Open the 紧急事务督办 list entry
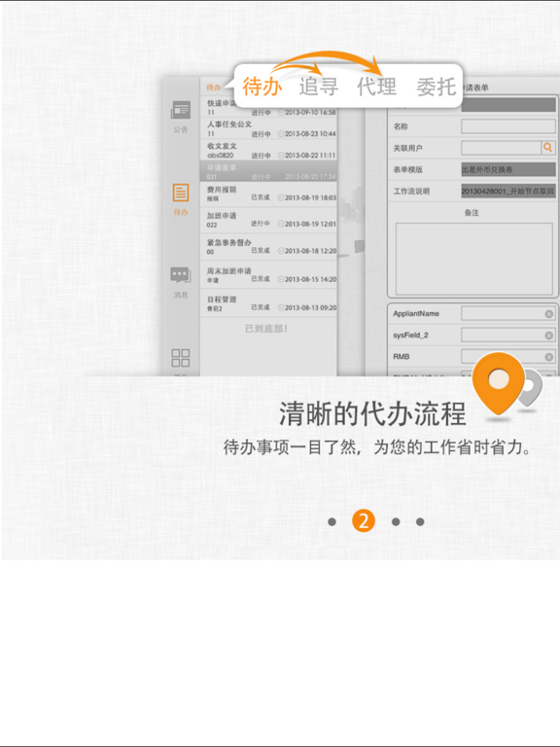The width and height of the screenshot is (560, 747). (268, 247)
